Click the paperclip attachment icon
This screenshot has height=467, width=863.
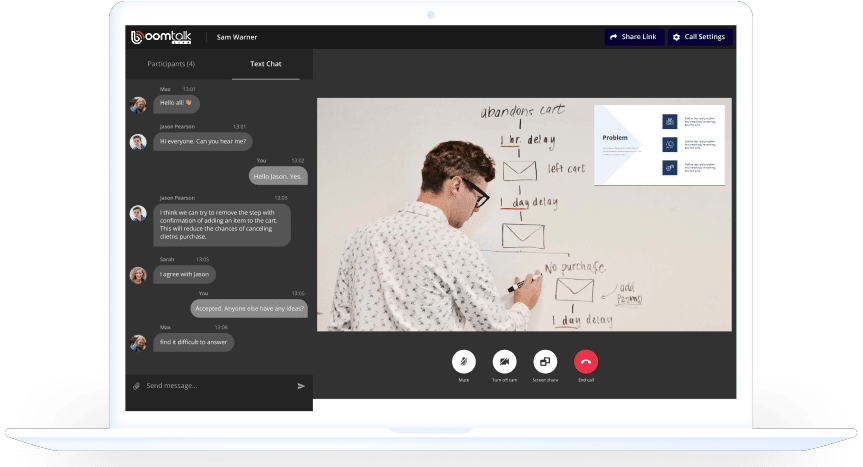[136, 385]
